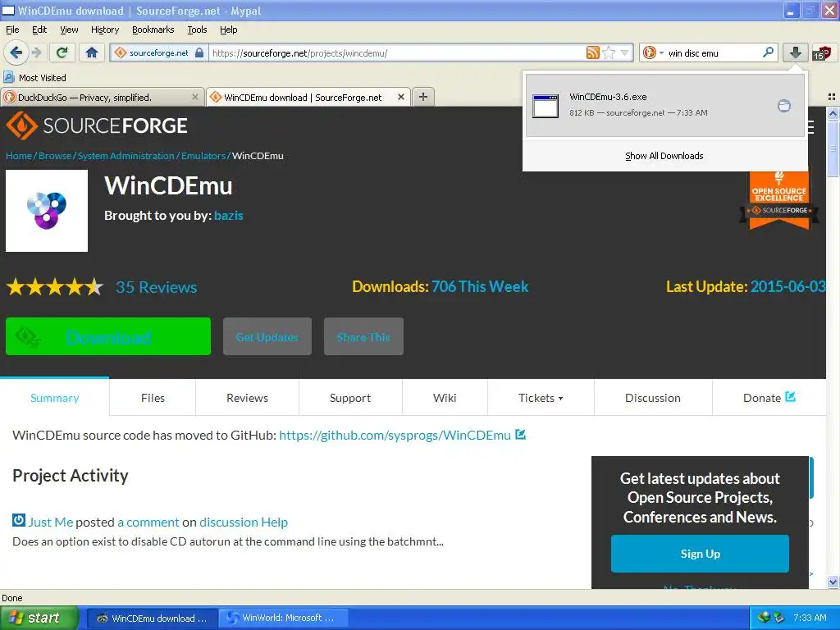Open the 35 Reviews link

point(157,287)
